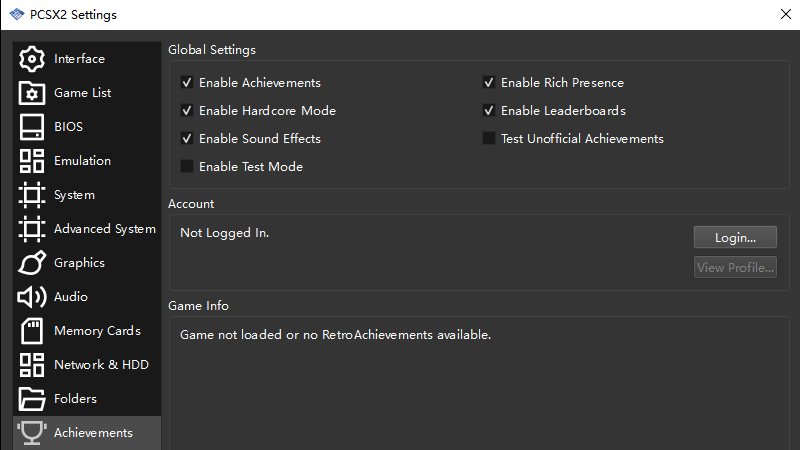Open Memory Cards label
The height and width of the screenshot is (450, 800).
(97, 331)
